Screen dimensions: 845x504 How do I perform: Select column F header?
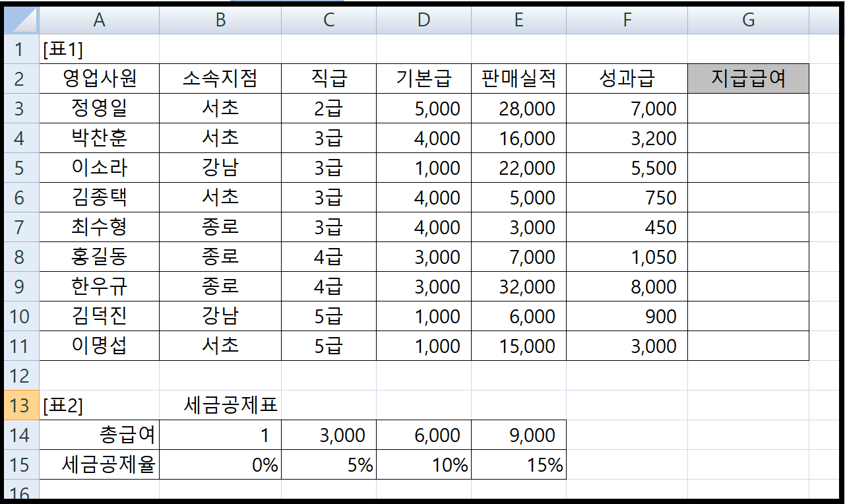tap(627, 20)
